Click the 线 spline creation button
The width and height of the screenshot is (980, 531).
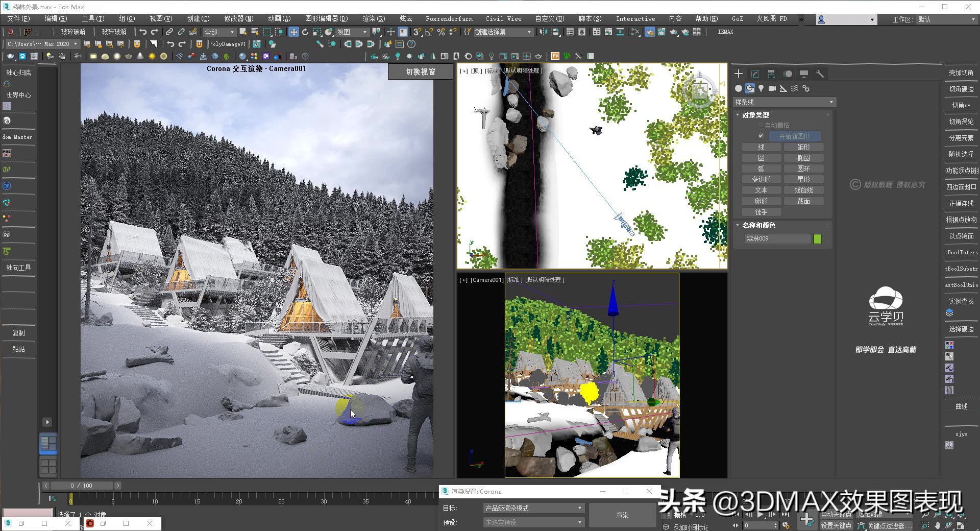pos(761,147)
